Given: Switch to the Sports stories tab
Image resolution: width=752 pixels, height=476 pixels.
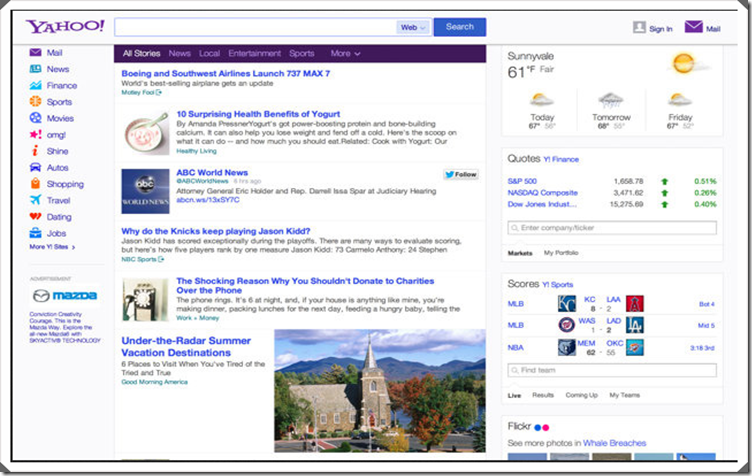Looking at the screenshot, I should [x=302, y=54].
